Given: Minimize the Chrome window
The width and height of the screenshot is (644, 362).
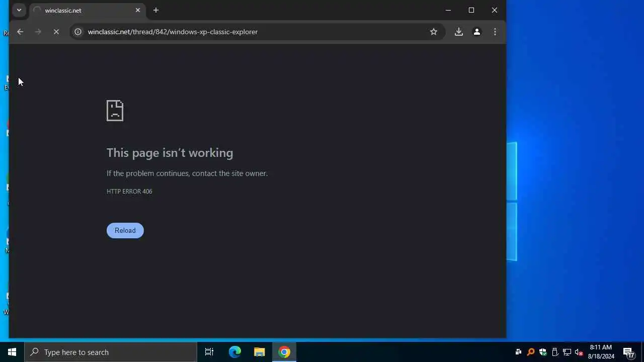Looking at the screenshot, I should click(x=448, y=10).
